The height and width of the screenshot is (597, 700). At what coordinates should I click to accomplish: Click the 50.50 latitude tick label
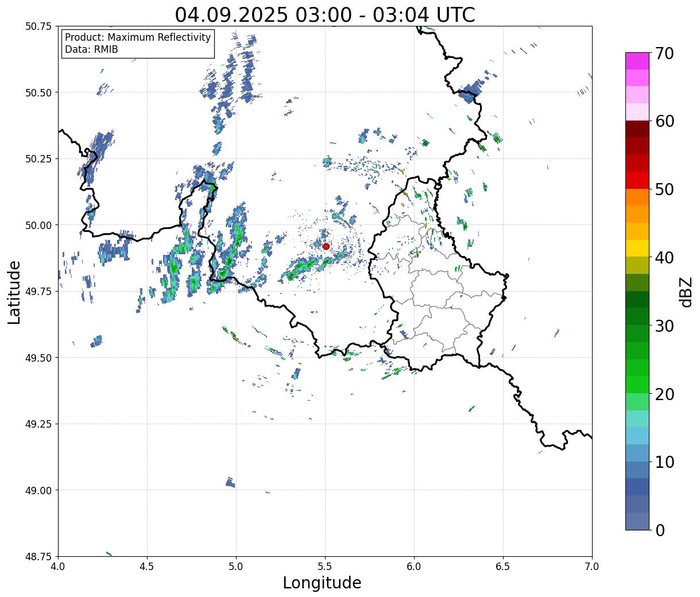[x=38, y=92]
